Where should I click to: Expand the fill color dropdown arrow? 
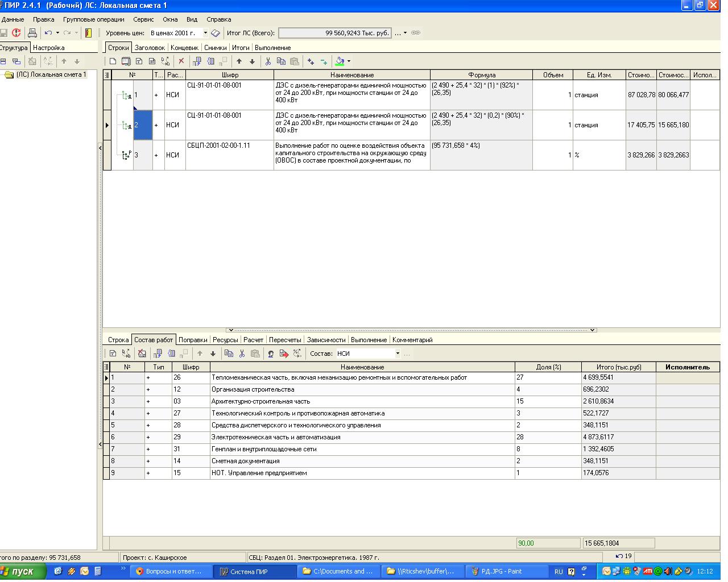[x=349, y=61]
